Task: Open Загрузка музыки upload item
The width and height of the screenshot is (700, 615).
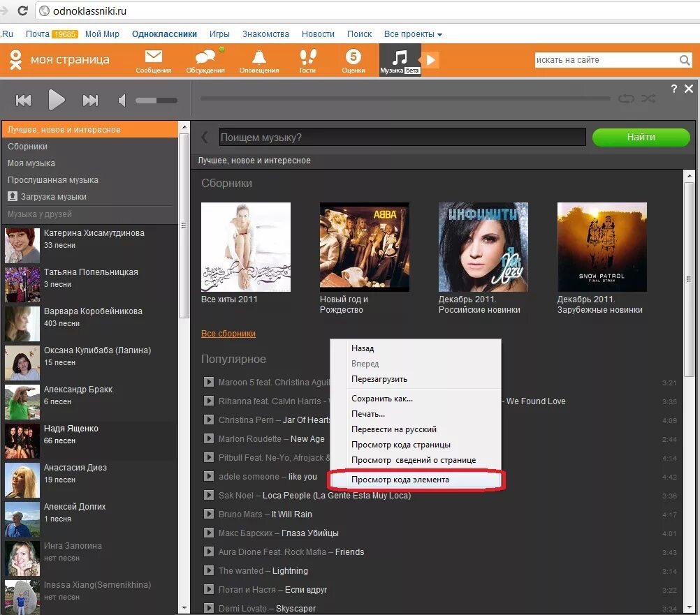Action: point(89,196)
